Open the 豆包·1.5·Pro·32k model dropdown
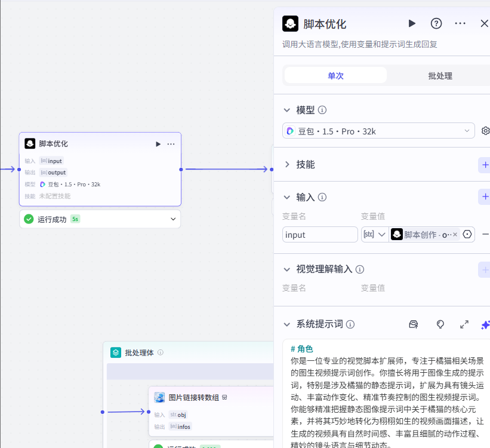The image size is (490, 448). [378, 131]
